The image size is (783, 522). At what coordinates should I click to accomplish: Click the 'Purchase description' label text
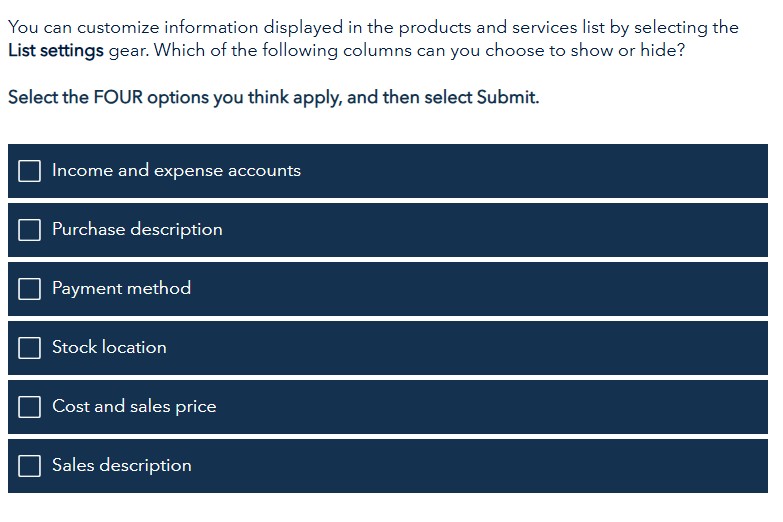click(x=137, y=230)
